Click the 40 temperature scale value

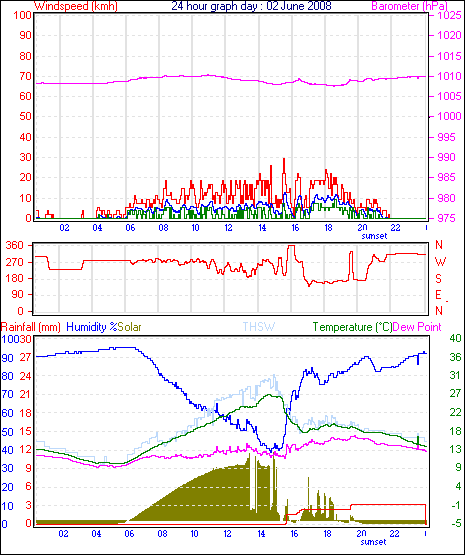[455, 338]
